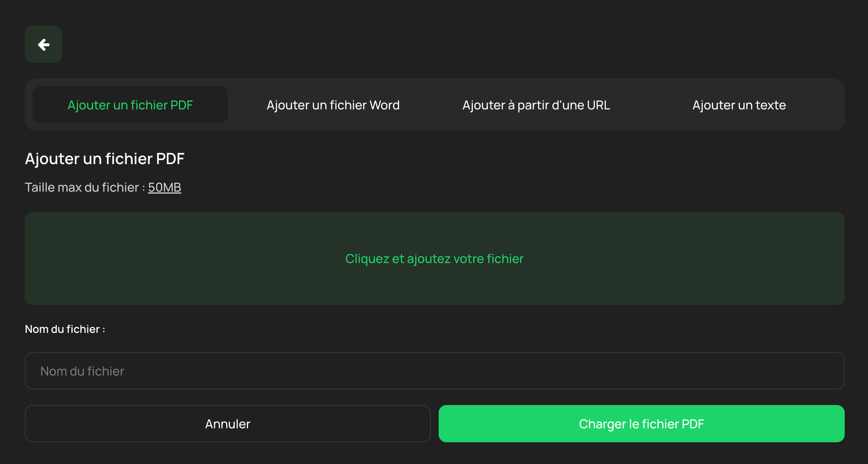
Task: Click the "Nom du fichier :" label
Action: 65,329
